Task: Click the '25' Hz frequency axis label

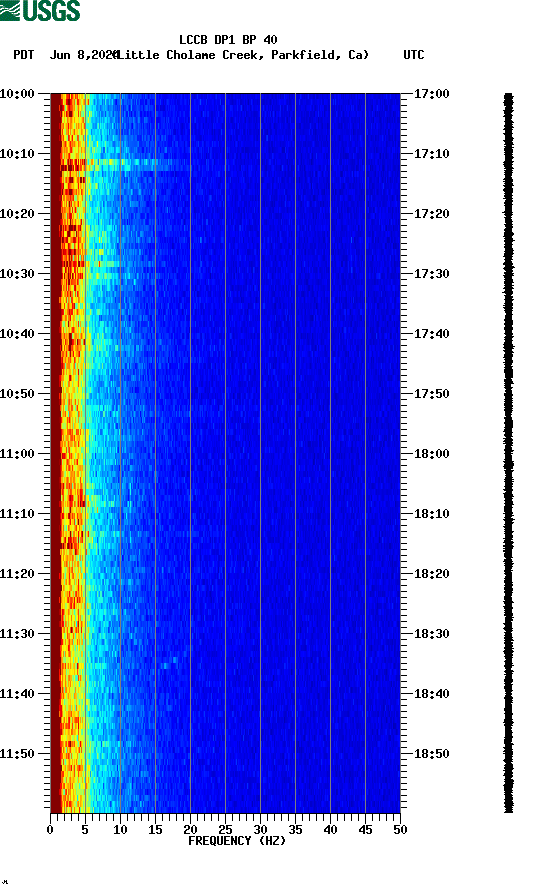Action: [225, 830]
